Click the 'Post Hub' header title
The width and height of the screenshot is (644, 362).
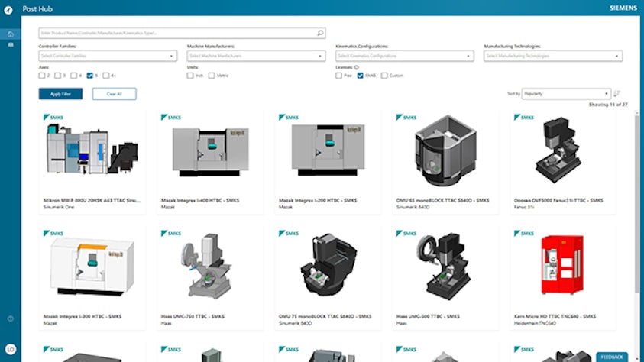(x=37, y=9)
